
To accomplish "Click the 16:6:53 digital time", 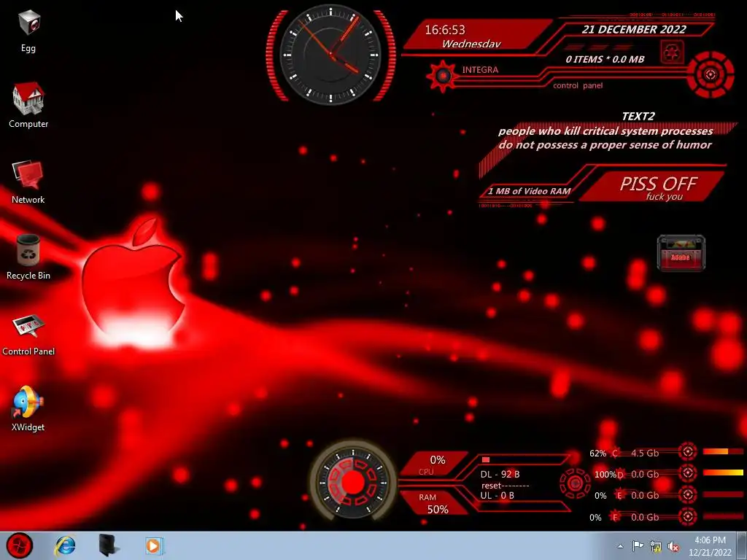I will point(445,30).
